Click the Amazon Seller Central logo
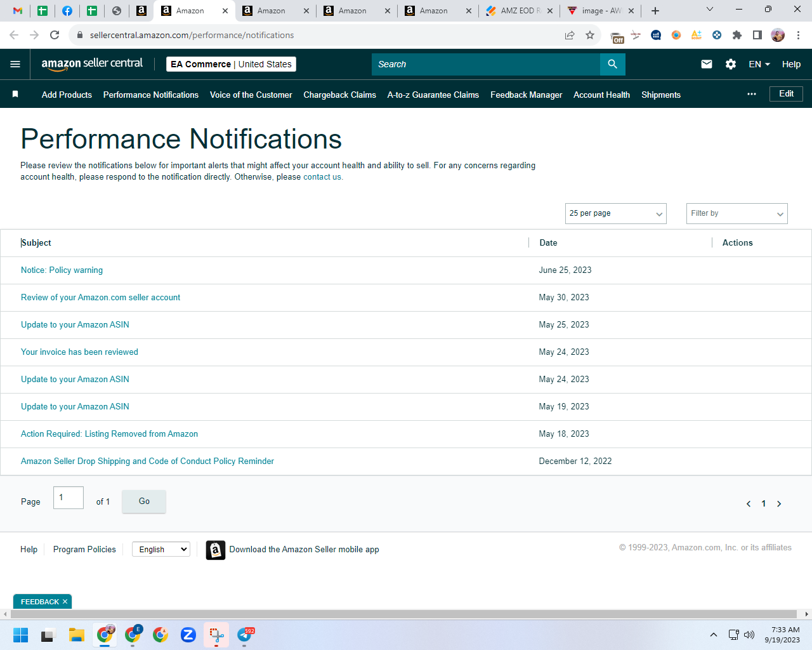 (x=92, y=64)
